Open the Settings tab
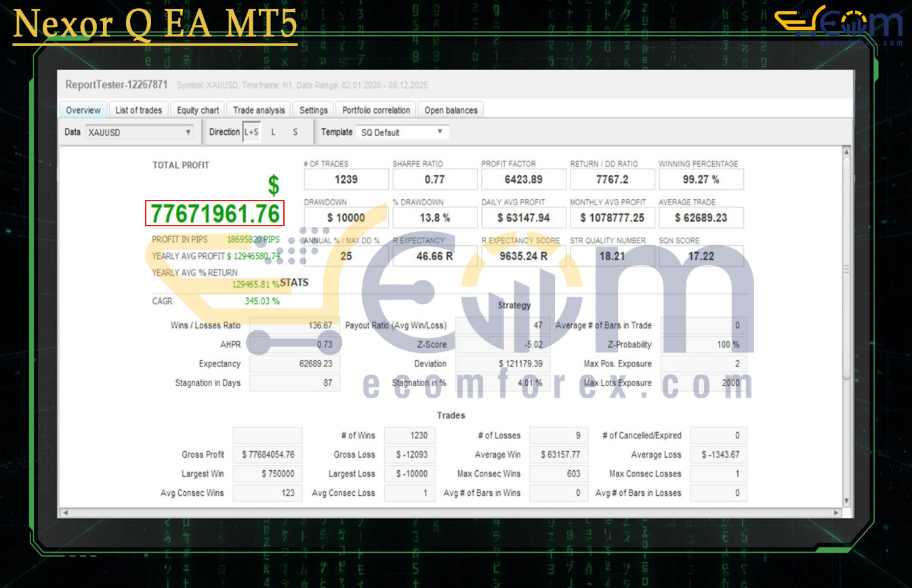The image size is (912, 588). 313,110
